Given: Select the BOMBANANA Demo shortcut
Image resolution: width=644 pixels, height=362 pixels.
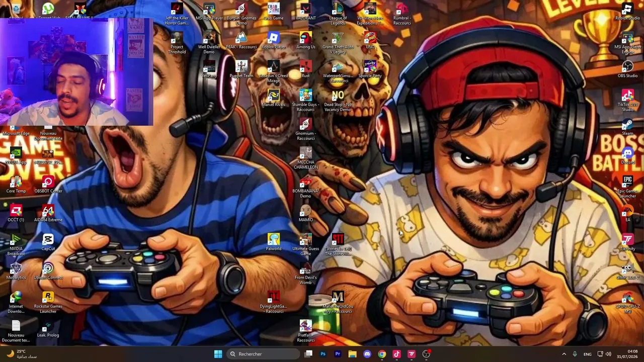Looking at the screenshot, I should click(x=305, y=188).
